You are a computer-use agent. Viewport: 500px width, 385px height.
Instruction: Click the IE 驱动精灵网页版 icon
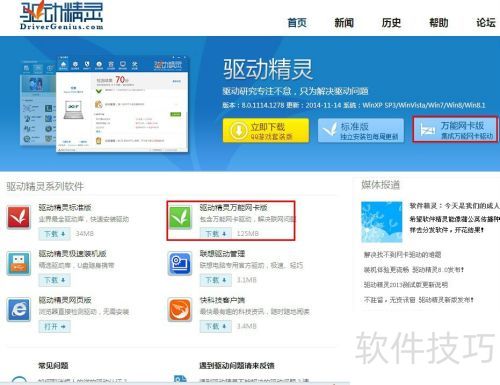(x=19, y=310)
